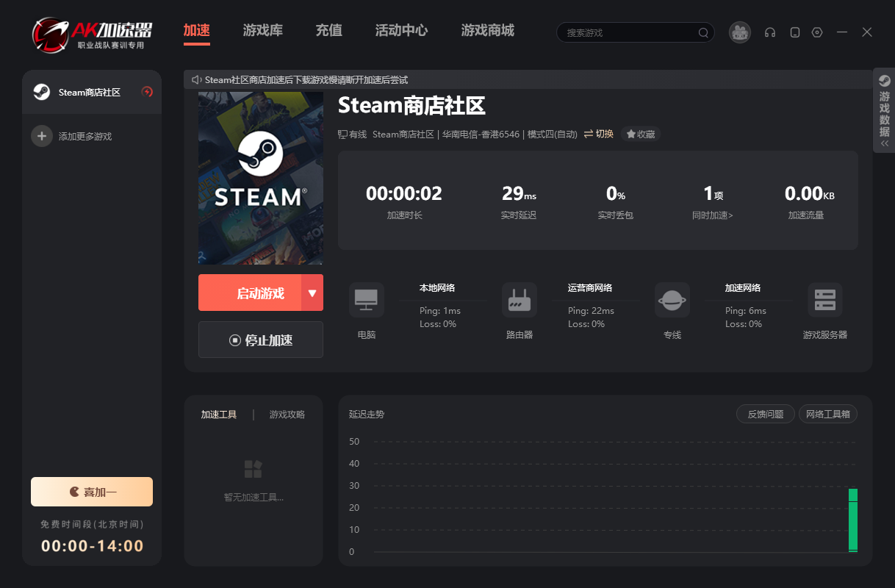The height and width of the screenshot is (588, 895).
Task: Click the 路由器 router icon
Action: pyautogui.click(x=520, y=300)
